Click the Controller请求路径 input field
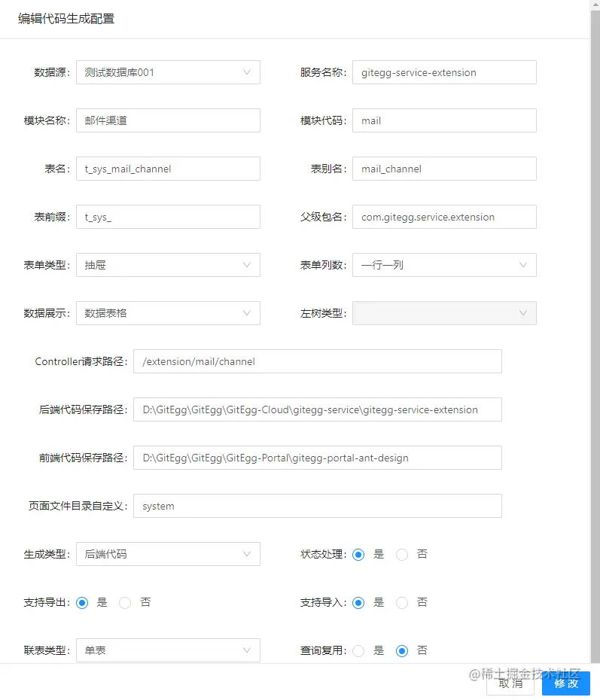This screenshot has height=700, width=600. click(318, 361)
